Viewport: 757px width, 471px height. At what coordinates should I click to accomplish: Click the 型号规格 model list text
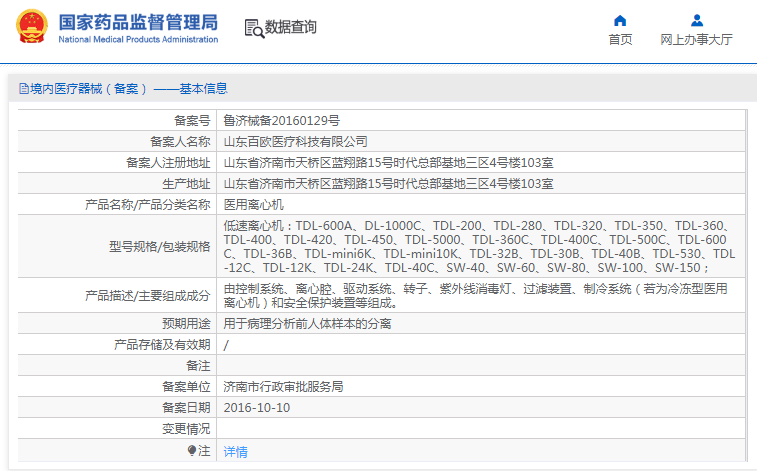[480, 247]
